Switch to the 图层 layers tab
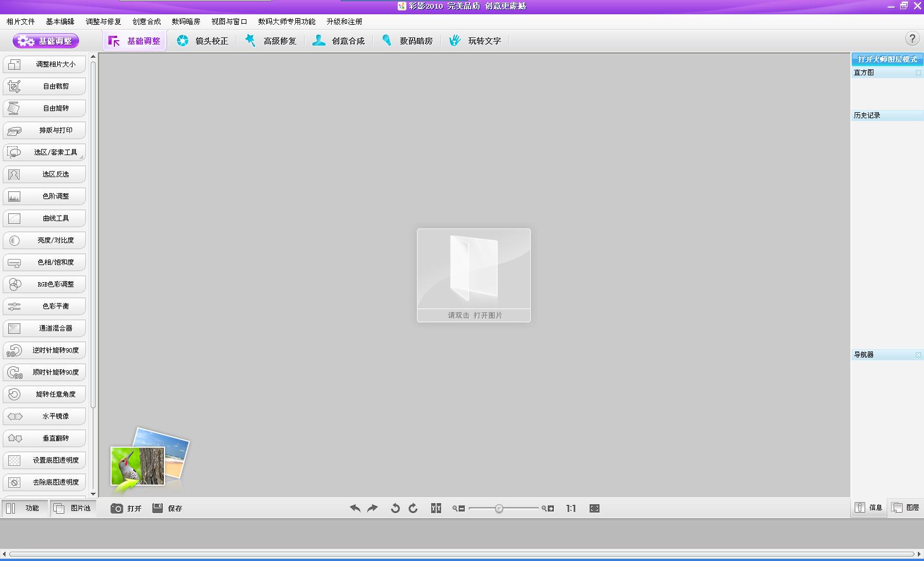Image resolution: width=924 pixels, height=561 pixels. pyautogui.click(x=905, y=508)
